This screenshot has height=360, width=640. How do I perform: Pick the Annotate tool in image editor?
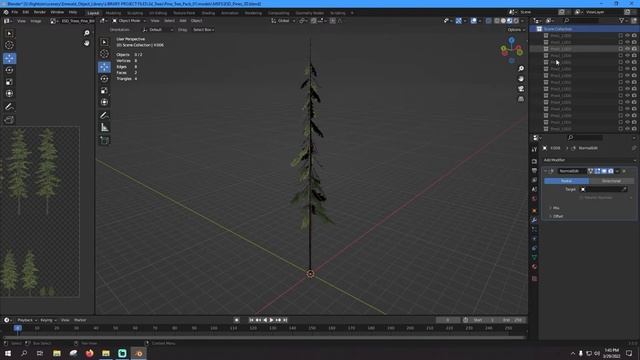click(9, 107)
